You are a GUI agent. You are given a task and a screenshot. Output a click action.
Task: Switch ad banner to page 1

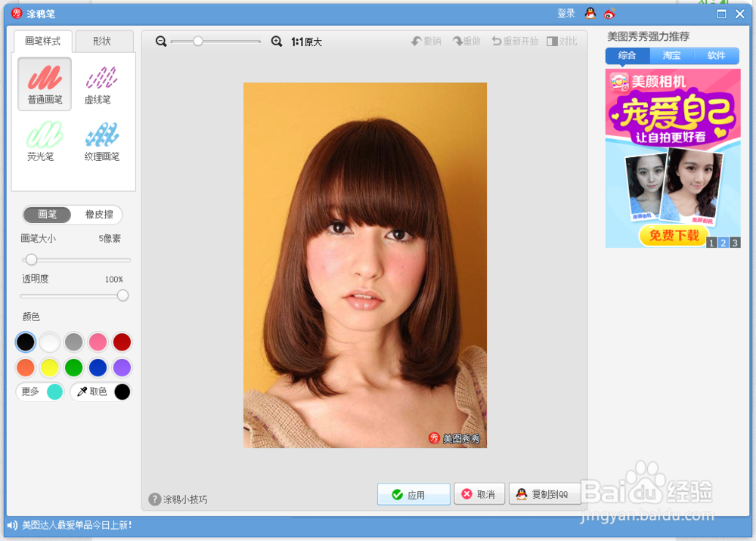coord(711,243)
